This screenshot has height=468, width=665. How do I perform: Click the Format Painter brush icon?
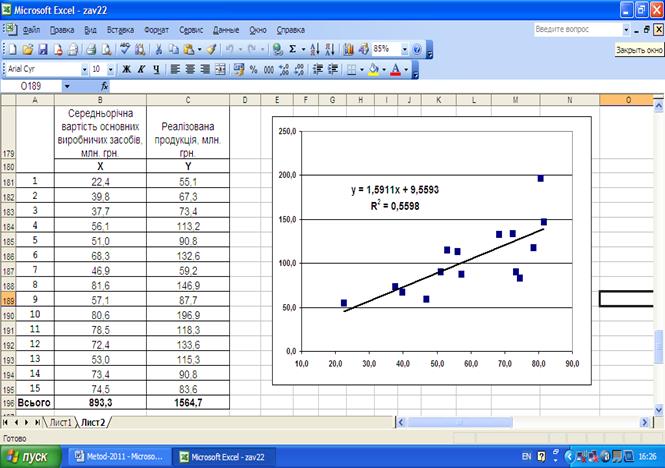[x=212, y=50]
